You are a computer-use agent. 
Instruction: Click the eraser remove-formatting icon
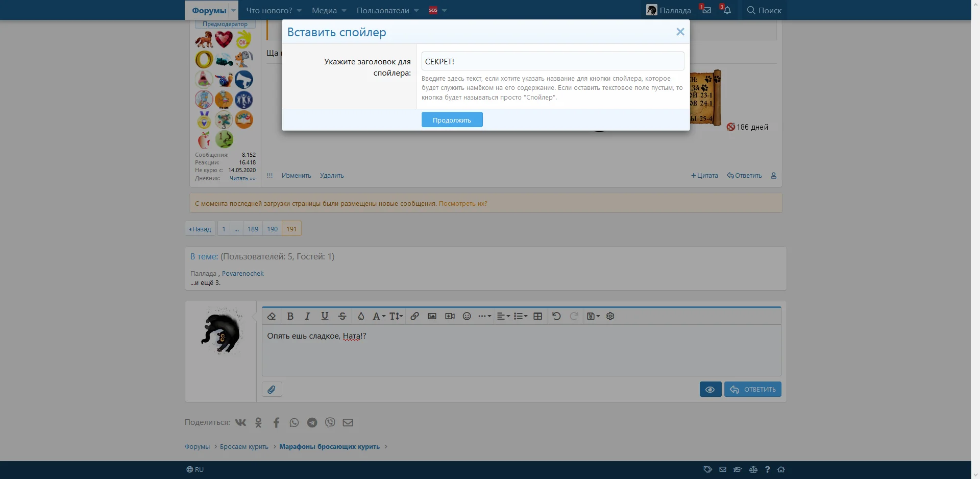pos(272,316)
